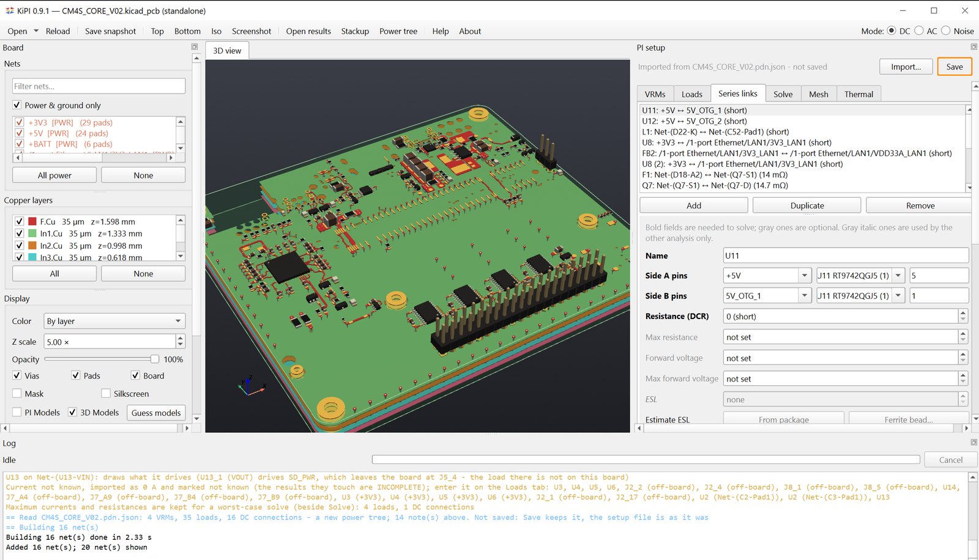Click Save in PI setup
Viewport: 979px width, 560px height.
955,67
